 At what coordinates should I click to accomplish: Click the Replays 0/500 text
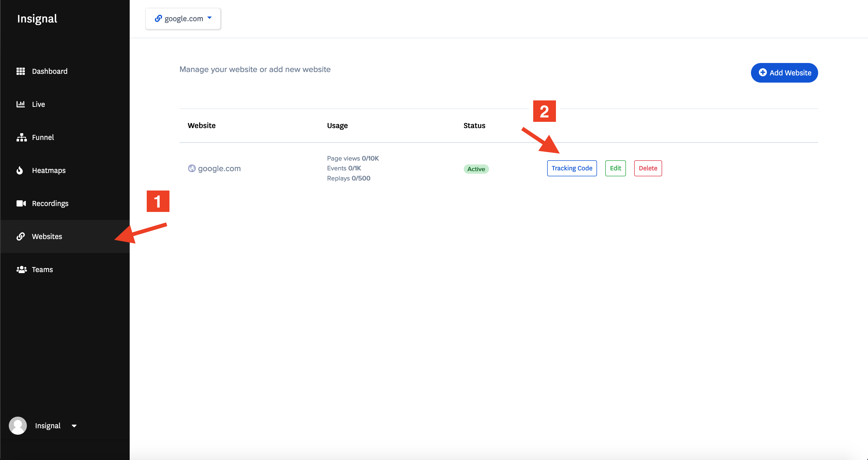[348, 178]
